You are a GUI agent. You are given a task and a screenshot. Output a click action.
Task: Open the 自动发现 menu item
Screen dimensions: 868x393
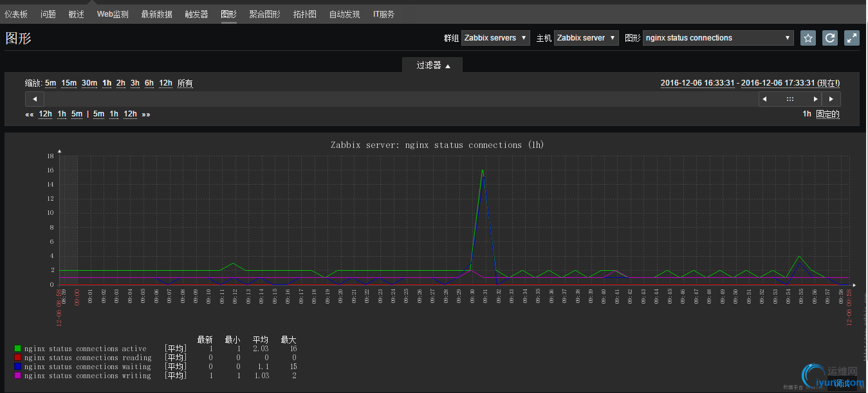[345, 14]
